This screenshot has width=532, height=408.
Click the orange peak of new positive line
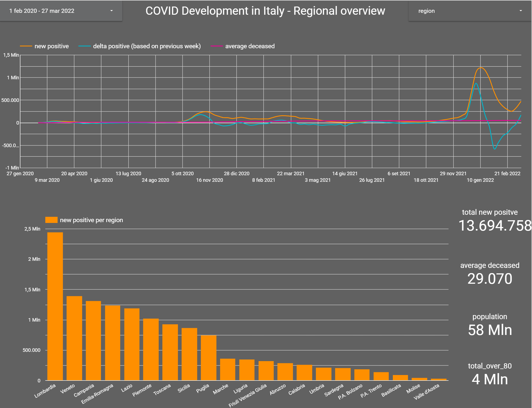tap(481, 68)
